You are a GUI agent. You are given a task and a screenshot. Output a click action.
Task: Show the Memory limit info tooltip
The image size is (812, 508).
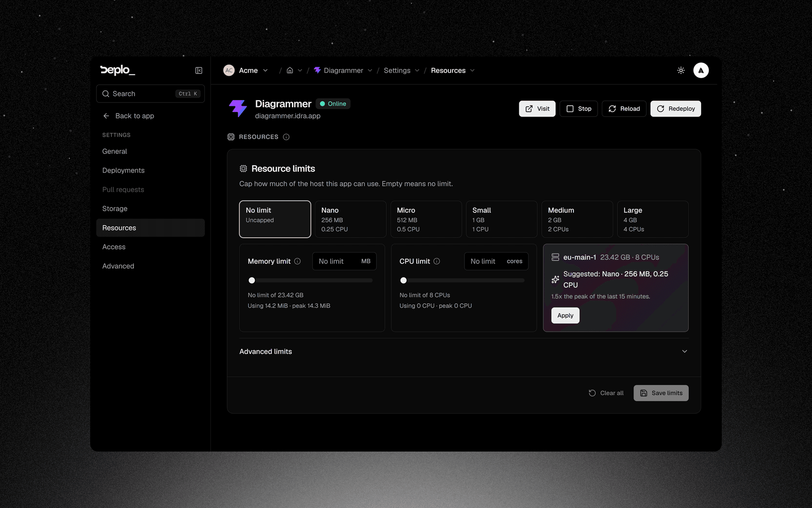[x=297, y=262]
